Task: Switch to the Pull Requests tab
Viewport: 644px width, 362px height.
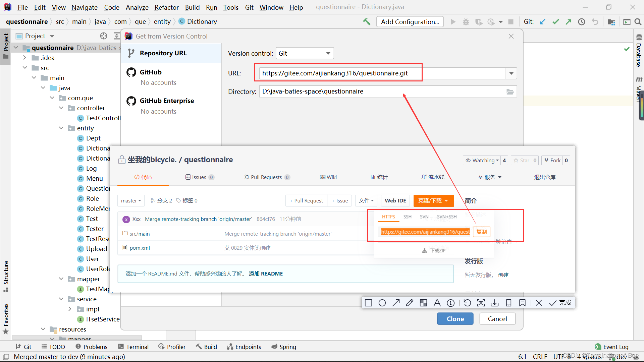Action: pyautogui.click(x=267, y=177)
